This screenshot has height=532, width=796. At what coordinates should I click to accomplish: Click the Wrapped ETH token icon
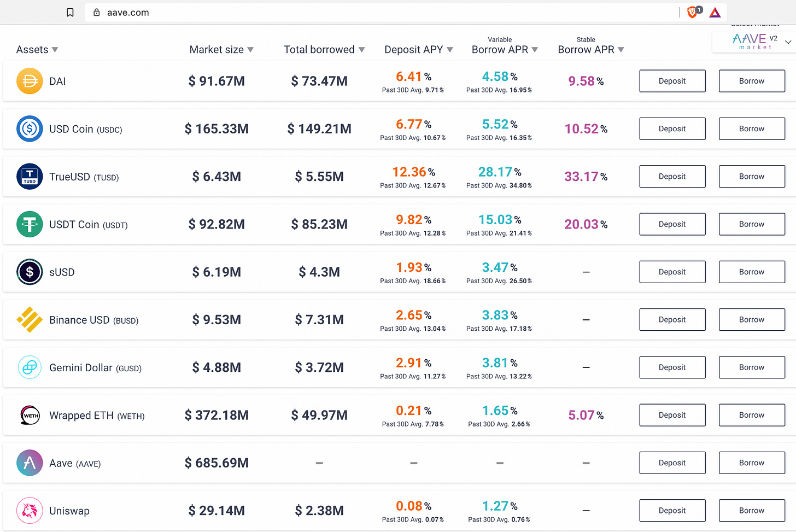coord(30,415)
